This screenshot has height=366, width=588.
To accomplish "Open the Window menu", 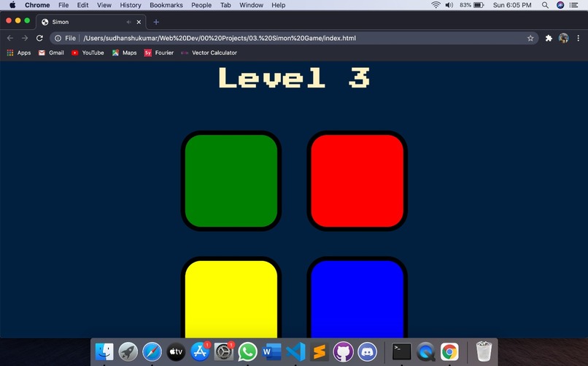I will pos(251,5).
